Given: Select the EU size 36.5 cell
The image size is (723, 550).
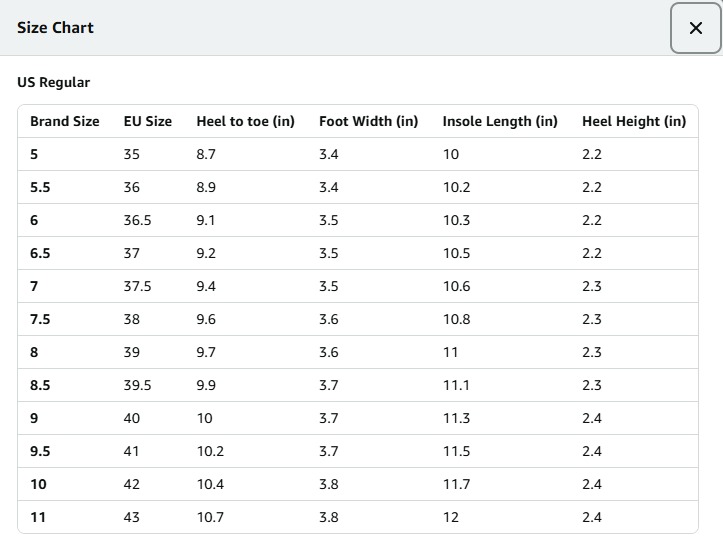Looking at the screenshot, I should 137,220.
